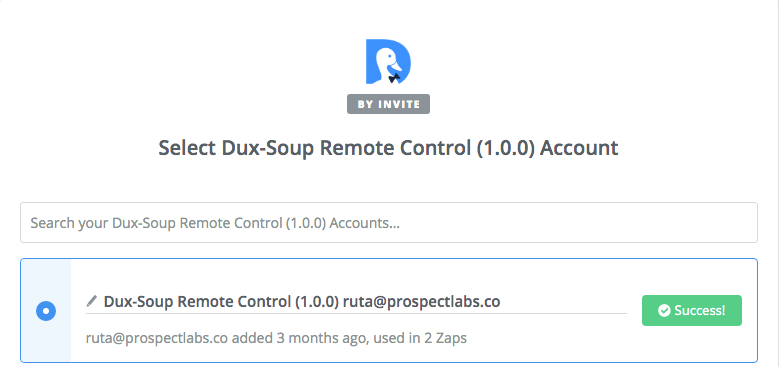Click the pencil edit icon beside account name
The width and height of the screenshot is (779, 367).
tap(91, 301)
